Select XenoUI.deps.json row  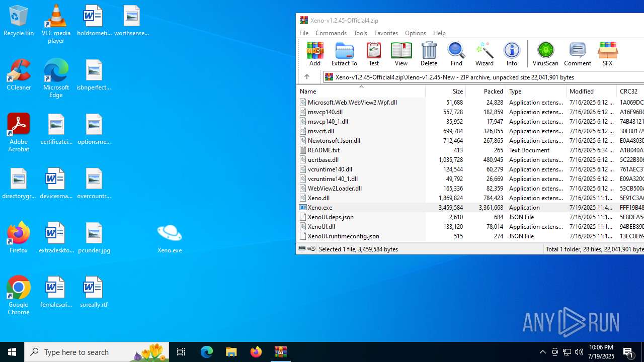[x=470, y=217]
